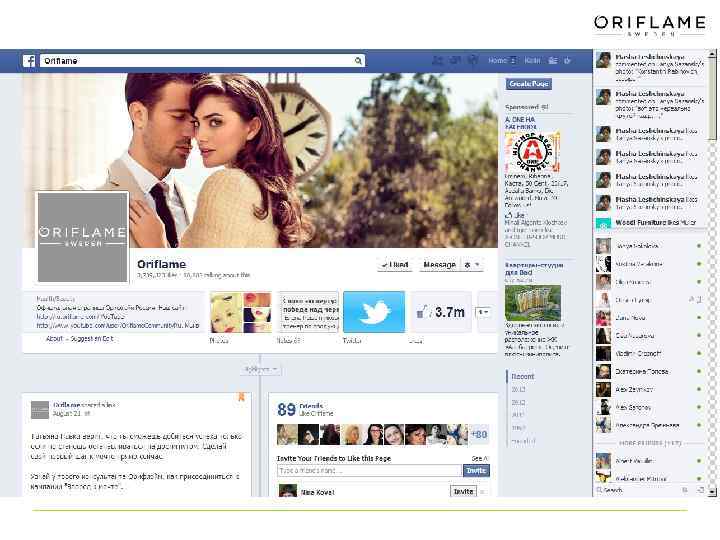Click the scrollbar down arrow at the bottom
Screen dimensions: 720x540
pos(712,491)
